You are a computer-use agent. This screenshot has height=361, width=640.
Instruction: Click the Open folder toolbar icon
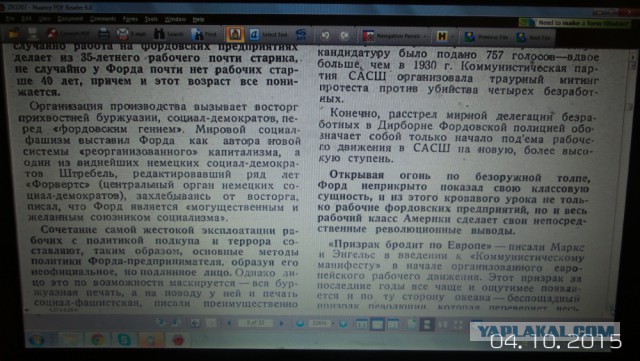tap(14, 33)
